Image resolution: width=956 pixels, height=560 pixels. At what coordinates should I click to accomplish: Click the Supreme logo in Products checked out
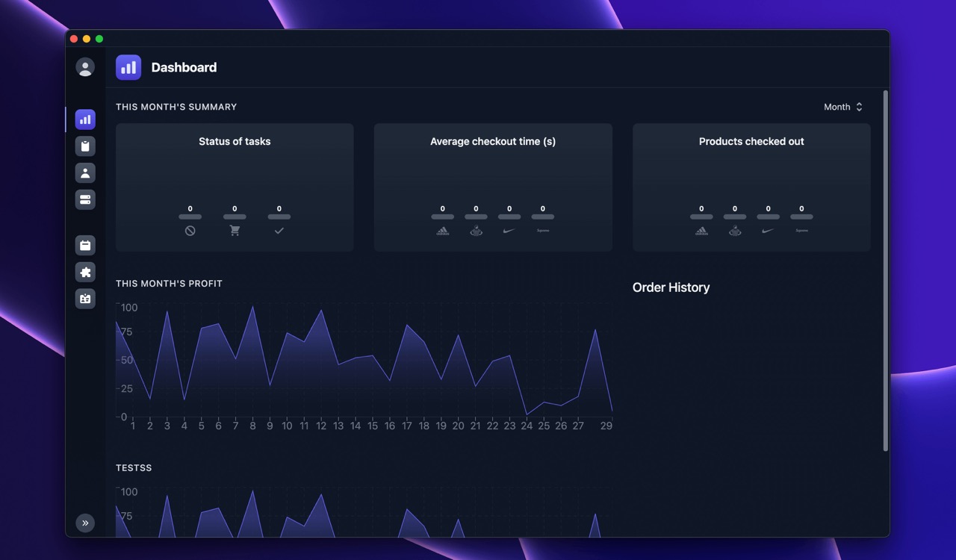point(801,231)
